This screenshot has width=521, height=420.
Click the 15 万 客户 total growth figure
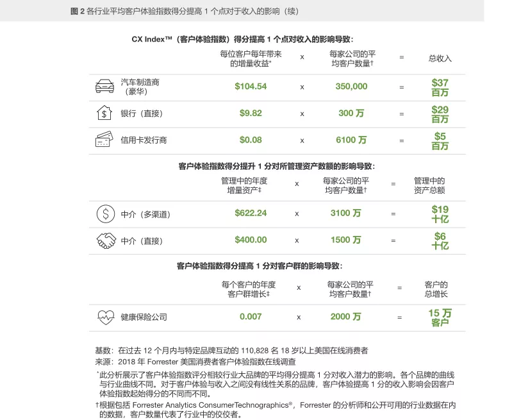click(x=440, y=317)
